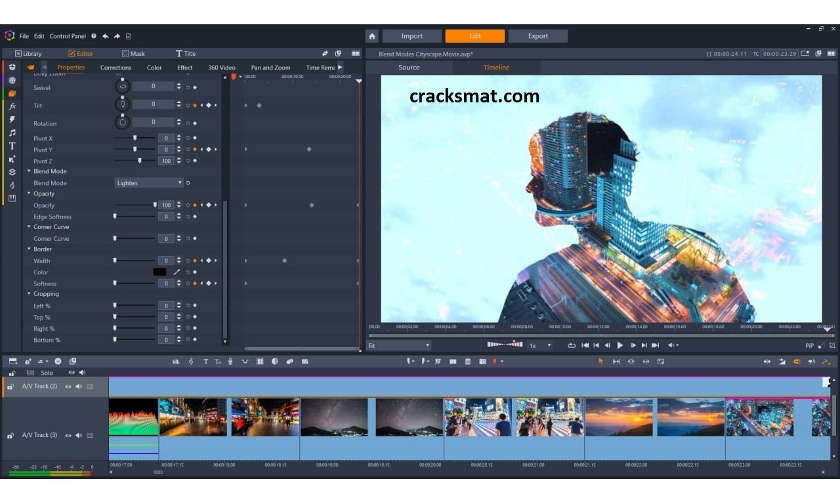Mute audio for A/V Track (2)
The width and height of the screenshot is (840, 504).
coord(79,387)
